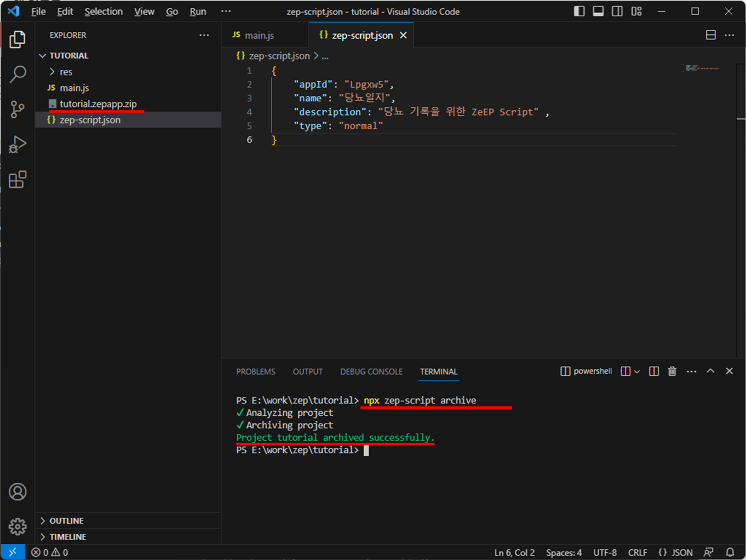Open the Run and Debug view
Image resolution: width=746 pixels, height=560 pixels.
point(18,144)
